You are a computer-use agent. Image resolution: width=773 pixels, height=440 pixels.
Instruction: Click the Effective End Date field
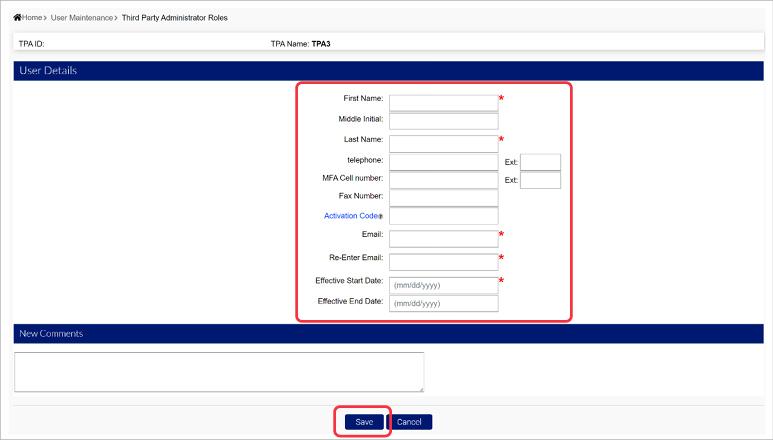click(443, 303)
